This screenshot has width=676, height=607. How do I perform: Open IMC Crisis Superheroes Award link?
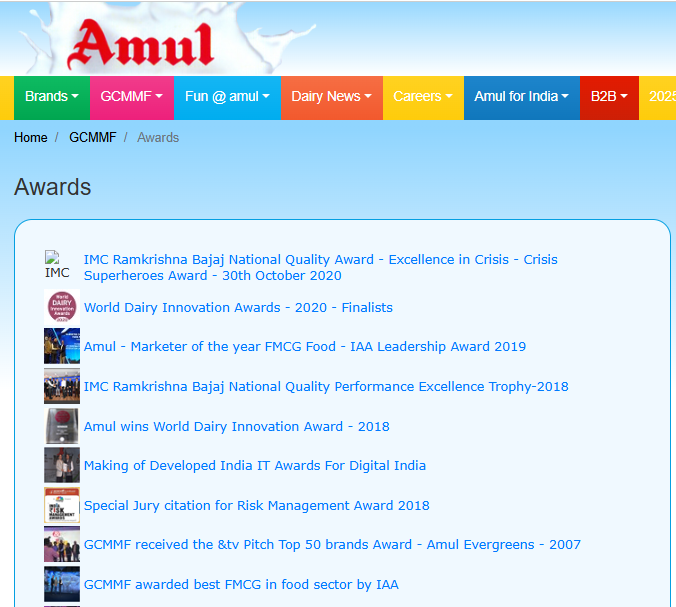pyautogui.click(x=320, y=267)
